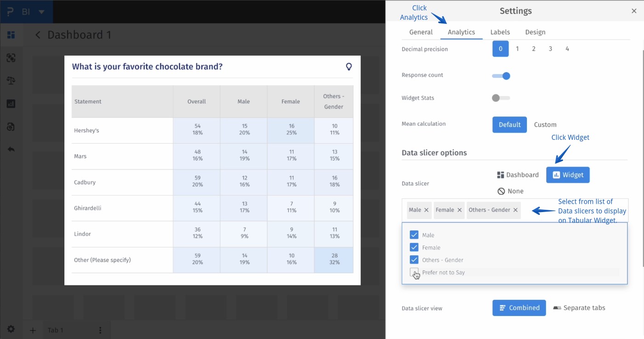Open Tab 1 three-dot options menu
This screenshot has height=339, width=644.
coord(100,330)
